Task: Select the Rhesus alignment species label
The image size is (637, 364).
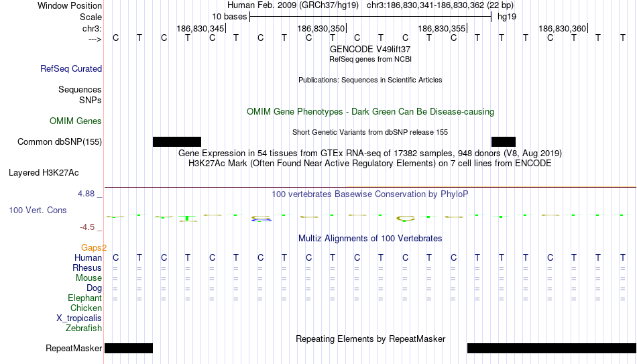Action: pyautogui.click(x=87, y=268)
